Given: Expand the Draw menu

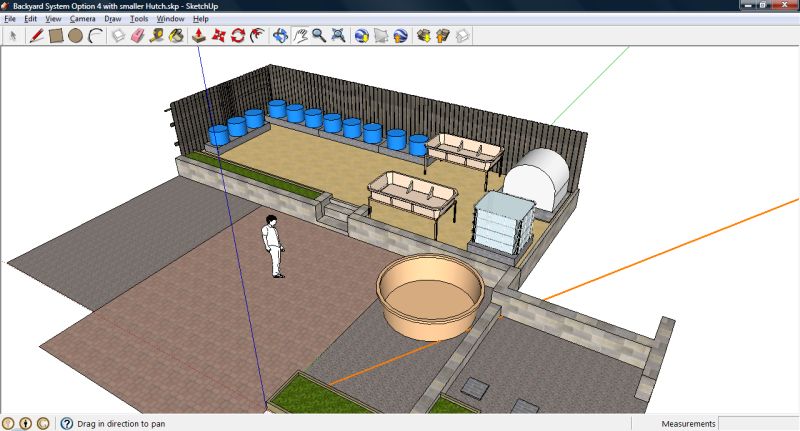Looking at the screenshot, I should 112,18.
